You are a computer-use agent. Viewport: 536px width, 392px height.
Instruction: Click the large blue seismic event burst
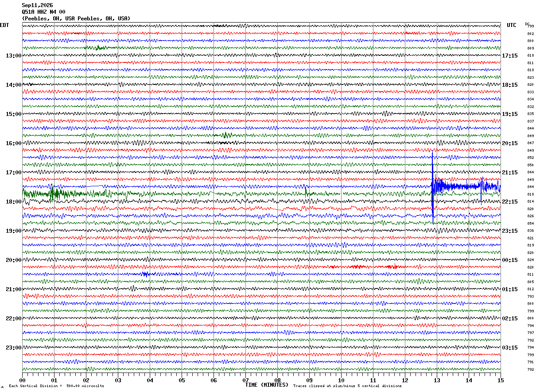coord(466,186)
